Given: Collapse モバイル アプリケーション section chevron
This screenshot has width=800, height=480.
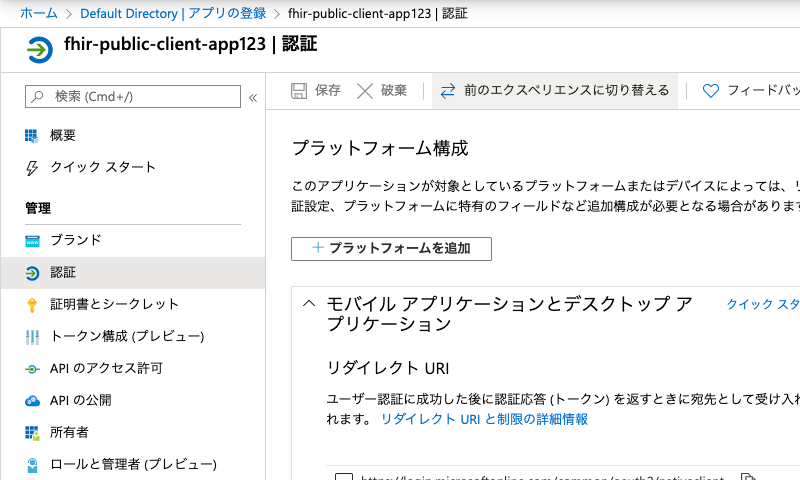Looking at the screenshot, I should pyautogui.click(x=309, y=304).
